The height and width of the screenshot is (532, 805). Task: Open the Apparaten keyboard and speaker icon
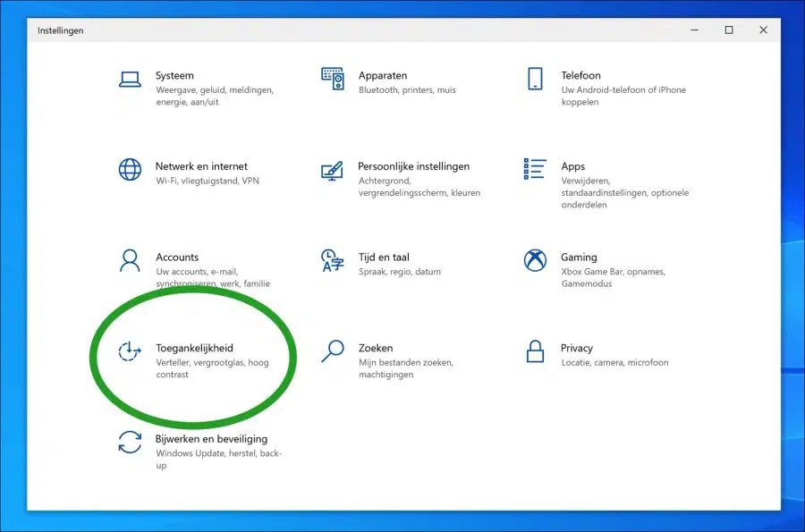click(x=333, y=79)
